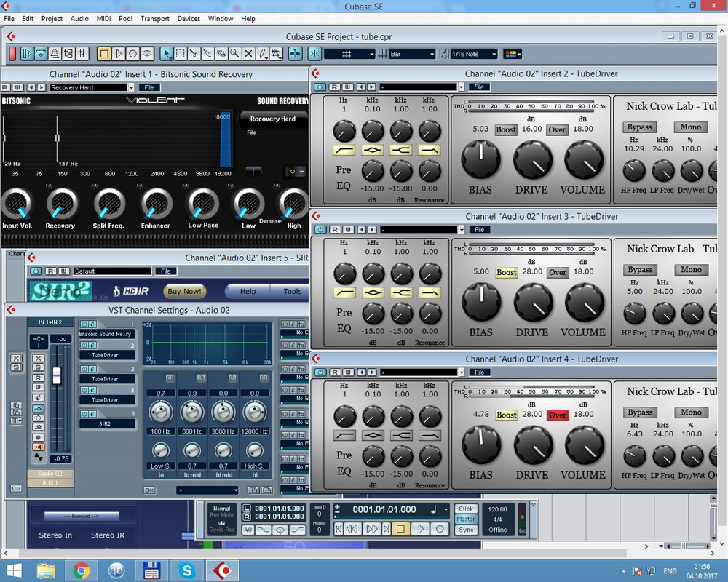Open Skype from taskbar
Image resolution: width=728 pixels, height=582 pixels.
[187, 570]
